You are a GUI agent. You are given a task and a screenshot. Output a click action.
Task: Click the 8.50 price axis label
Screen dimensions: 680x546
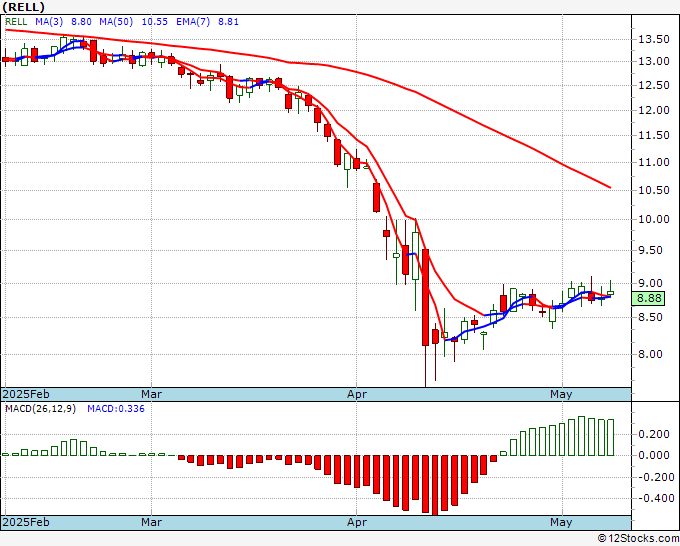(x=651, y=317)
